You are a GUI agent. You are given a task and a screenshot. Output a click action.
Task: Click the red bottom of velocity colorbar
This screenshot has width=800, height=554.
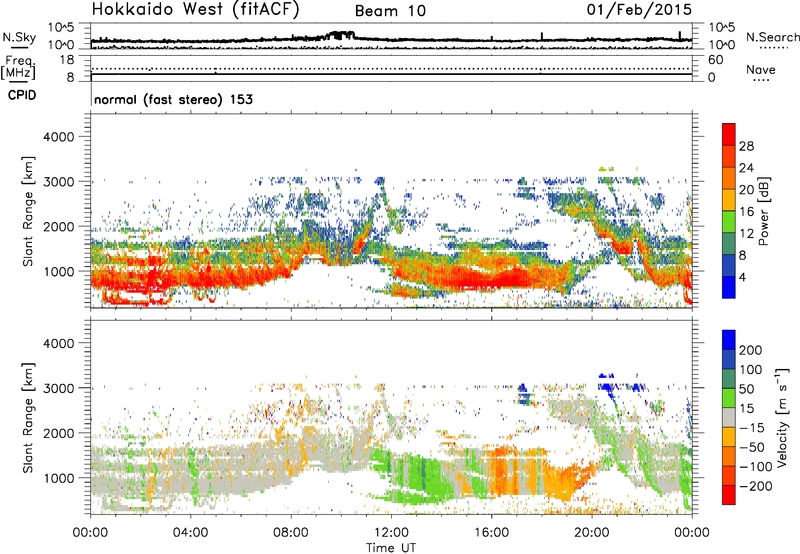tap(729, 495)
